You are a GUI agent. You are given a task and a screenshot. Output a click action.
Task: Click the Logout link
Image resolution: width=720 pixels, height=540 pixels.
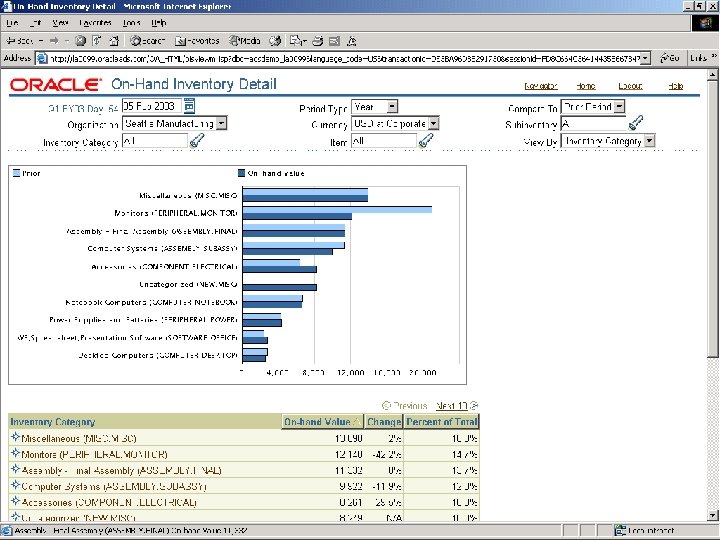point(630,87)
